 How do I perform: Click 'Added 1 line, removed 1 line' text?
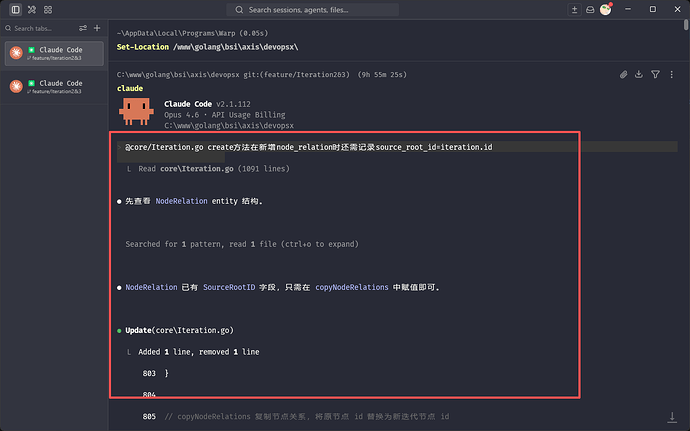(199, 352)
